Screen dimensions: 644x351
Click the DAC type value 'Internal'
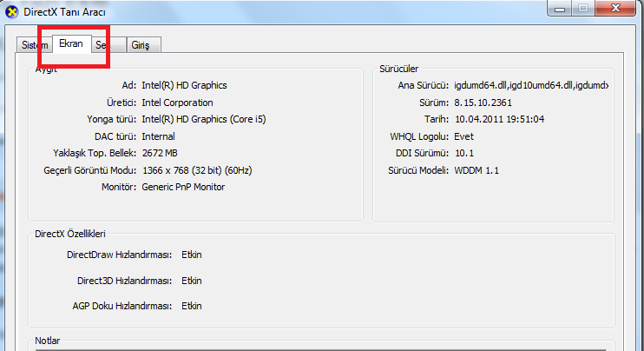point(158,136)
